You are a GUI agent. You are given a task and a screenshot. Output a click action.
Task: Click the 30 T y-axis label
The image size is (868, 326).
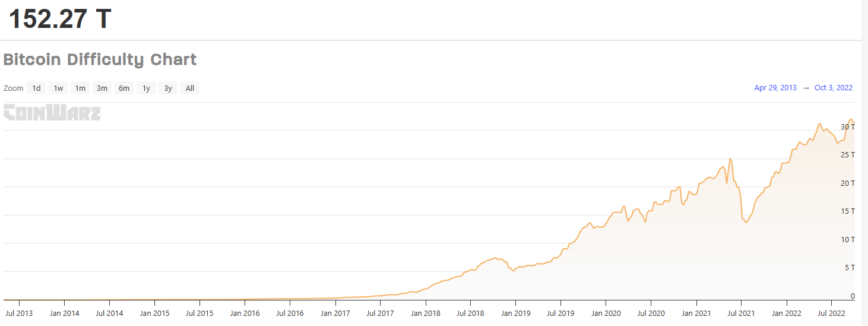pyautogui.click(x=848, y=127)
